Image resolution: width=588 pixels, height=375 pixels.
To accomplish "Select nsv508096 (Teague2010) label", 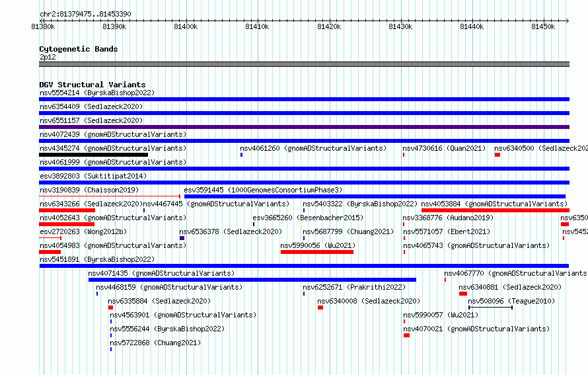I will coord(511,301).
